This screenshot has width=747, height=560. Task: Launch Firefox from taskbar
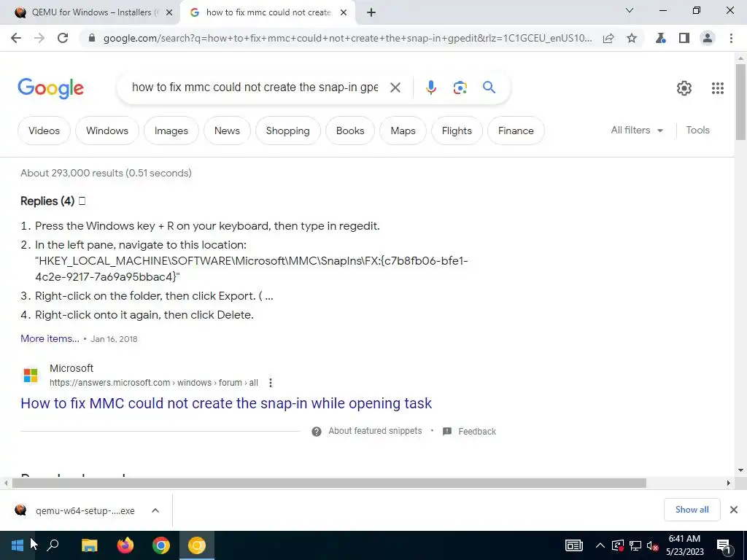(x=125, y=545)
